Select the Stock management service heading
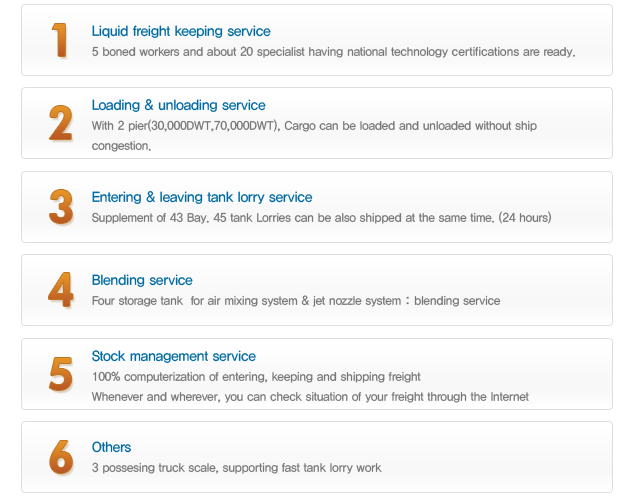The height and width of the screenshot is (496, 617). click(174, 356)
